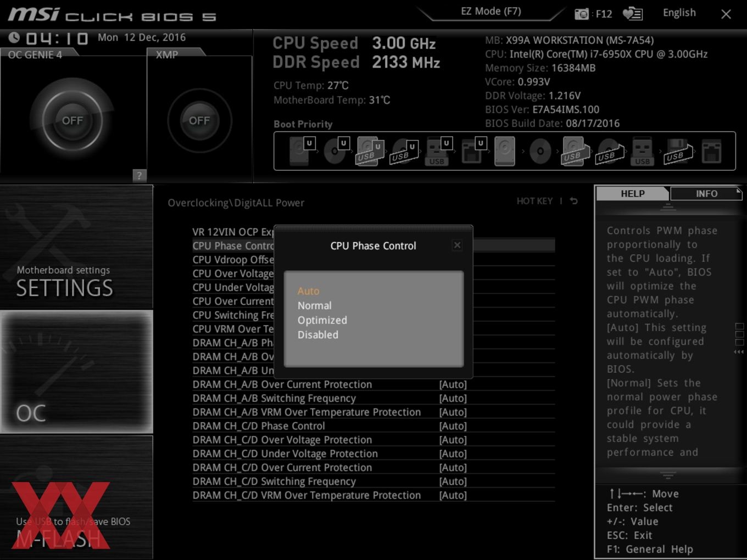Open [Auto] for DRAM CH_C/D Over Current Protection
Screen dimensions: 747x560
tap(453, 467)
